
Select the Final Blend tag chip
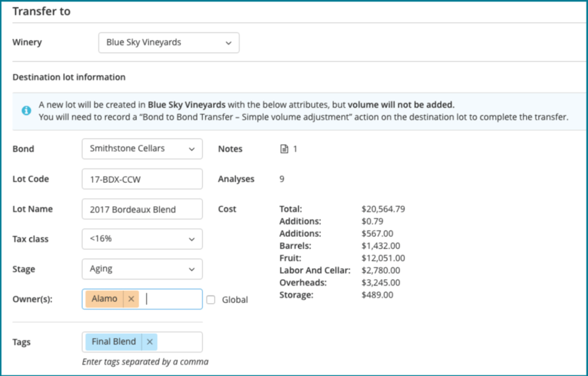pos(113,342)
